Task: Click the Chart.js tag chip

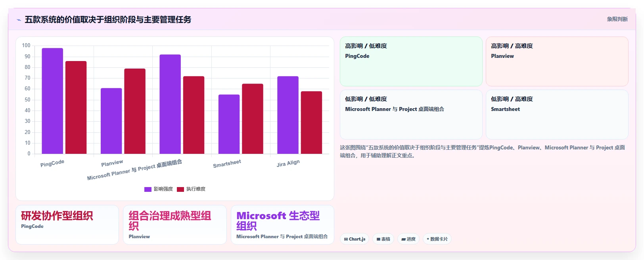Action: point(355,239)
